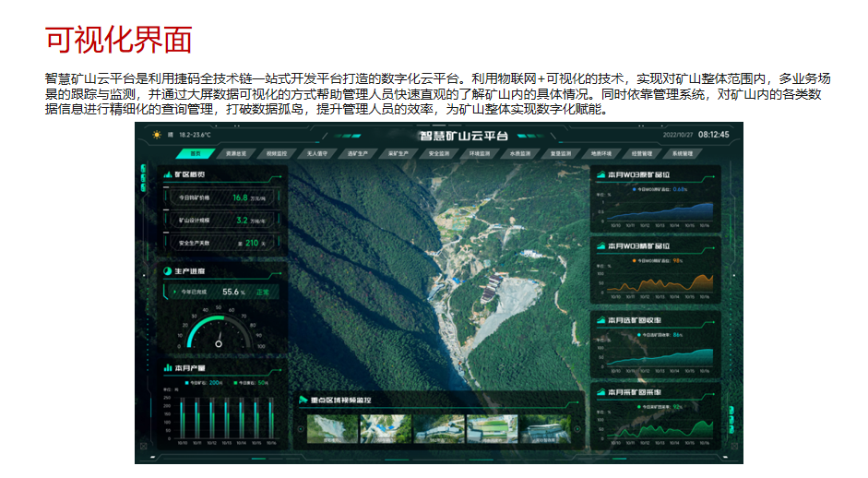This screenshot has width=868, height=478.
Task: Open the 无人值守 tab
Action: coord(316,153)
